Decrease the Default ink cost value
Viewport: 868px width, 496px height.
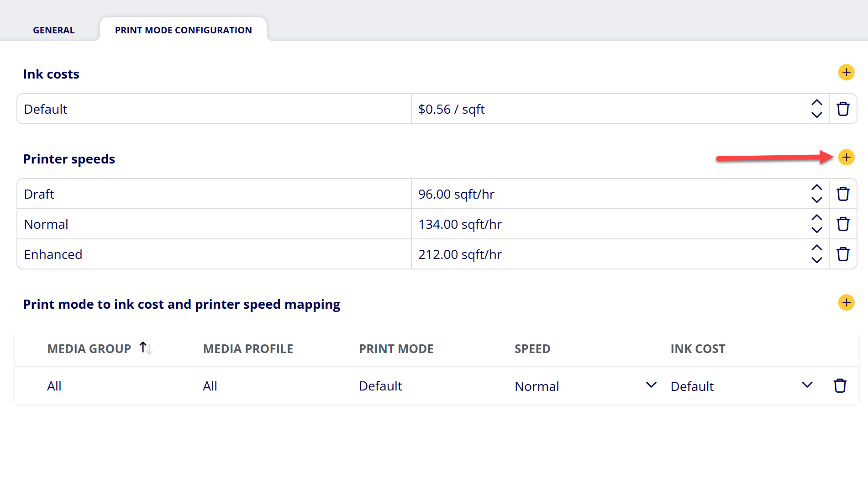point(817,115)
